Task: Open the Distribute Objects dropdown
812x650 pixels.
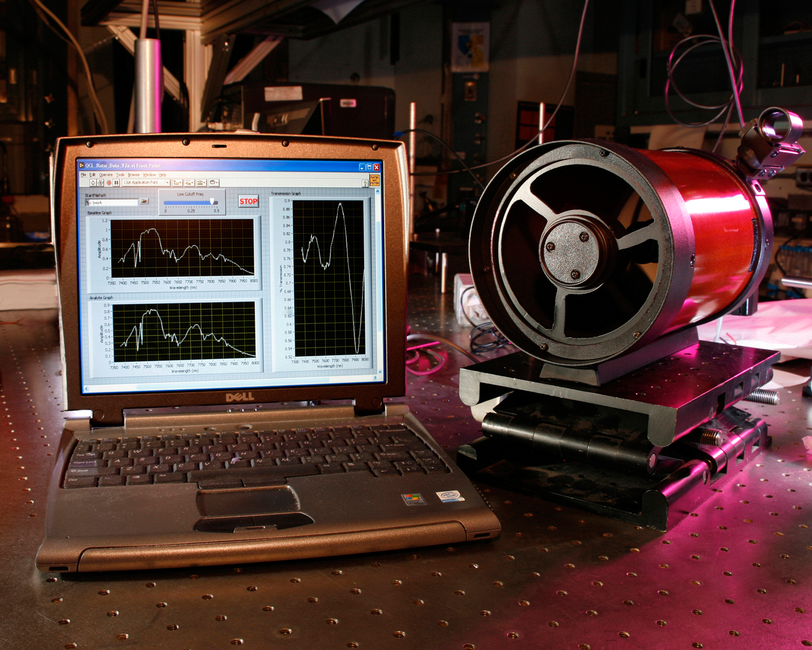Action: 190,183
